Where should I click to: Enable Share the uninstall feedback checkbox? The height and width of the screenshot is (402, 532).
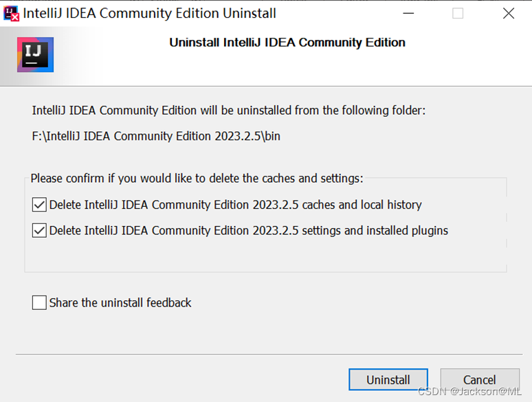pos(39,302)
